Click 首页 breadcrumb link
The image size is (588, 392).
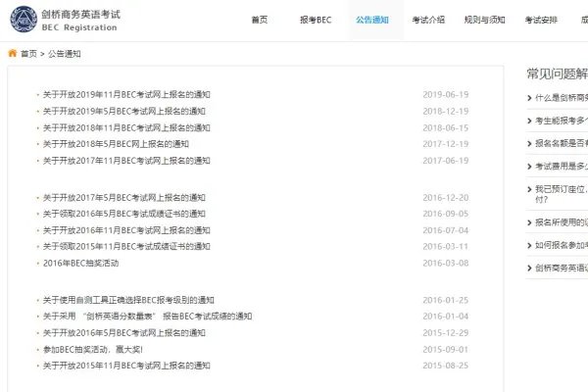(x=28, y=54)
